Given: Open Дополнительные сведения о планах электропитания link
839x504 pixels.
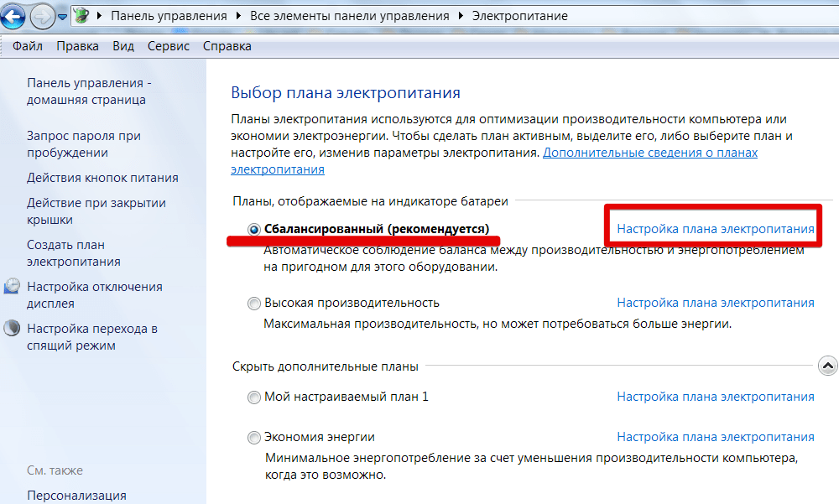Looking at the screenshot, I should [650, 153].
